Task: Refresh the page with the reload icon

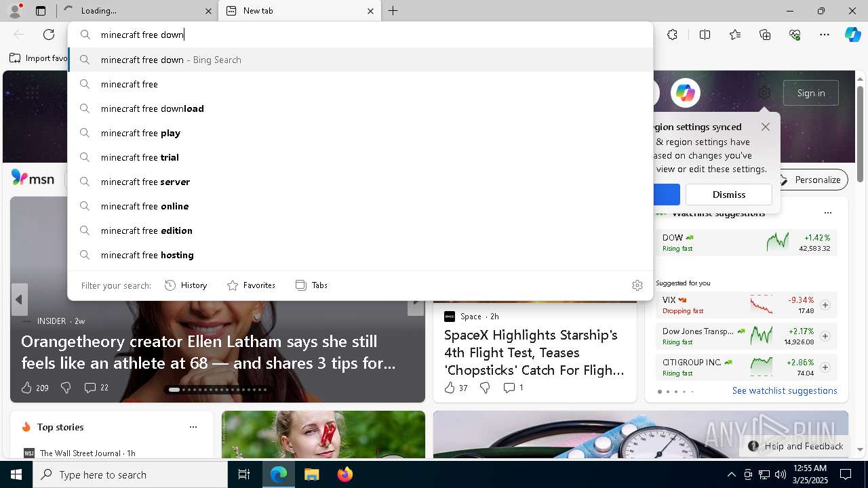Action: (x=49, y=35)
